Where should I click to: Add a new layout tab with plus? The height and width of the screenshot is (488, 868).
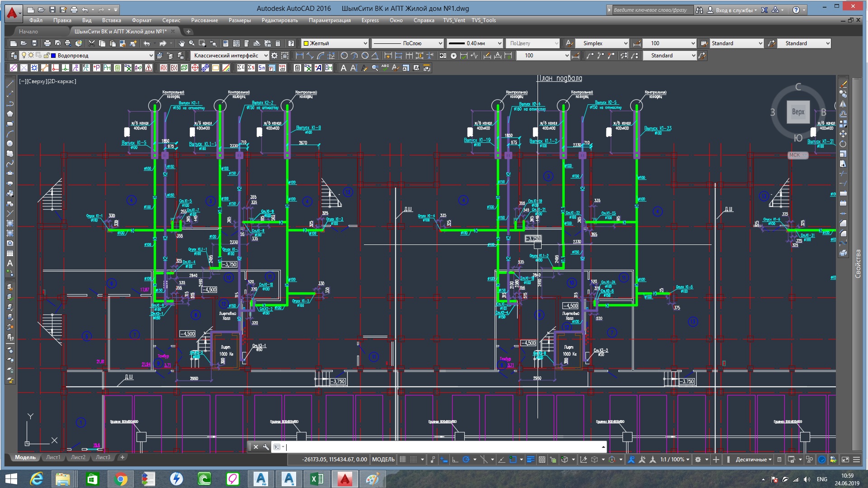point(122,457)
